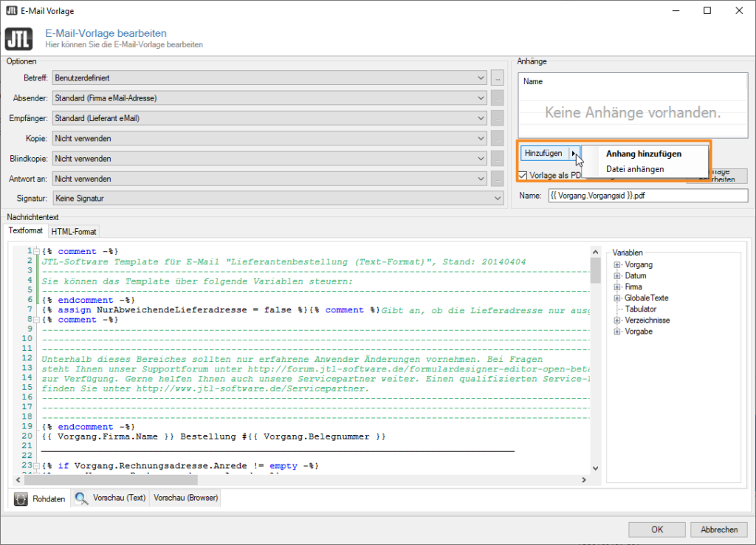This screenshot has width=756, height=545.
Task: Toggle the Vorlage als PDF checkbox
Action: point(523,175)
